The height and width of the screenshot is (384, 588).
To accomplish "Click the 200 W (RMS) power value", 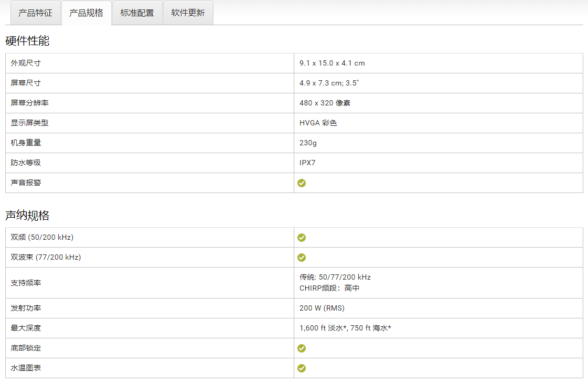I will (322, 308).
